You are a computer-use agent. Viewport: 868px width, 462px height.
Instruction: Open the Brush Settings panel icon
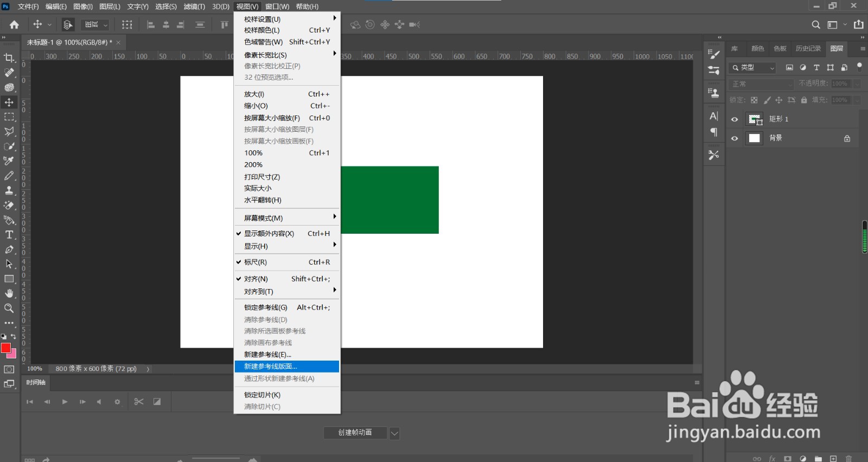tap(714, 54)
